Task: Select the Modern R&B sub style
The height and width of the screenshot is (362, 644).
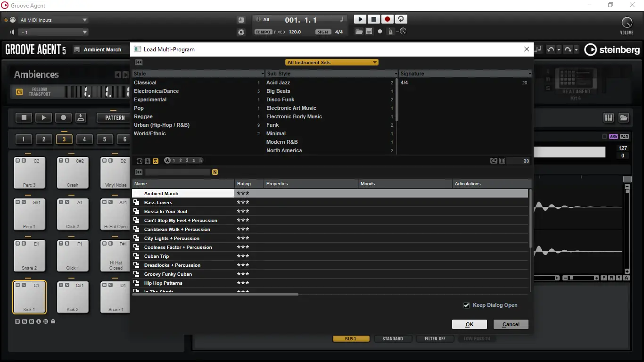Action: tap(330, 142)
